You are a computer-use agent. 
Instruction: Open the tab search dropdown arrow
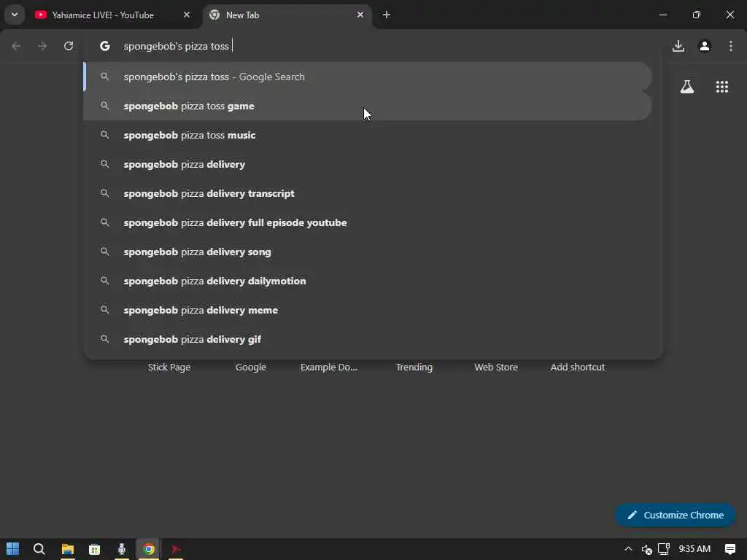(x=15, y=15)
